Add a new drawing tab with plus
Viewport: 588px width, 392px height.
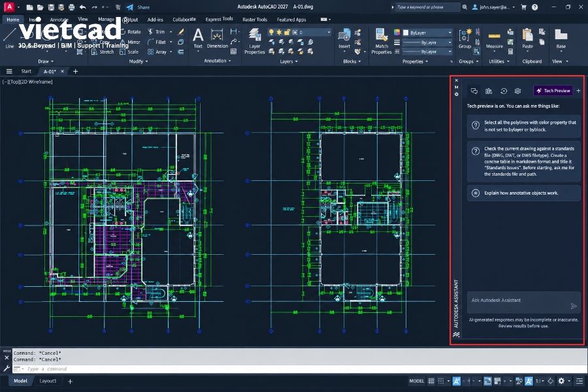click(75, 71)
